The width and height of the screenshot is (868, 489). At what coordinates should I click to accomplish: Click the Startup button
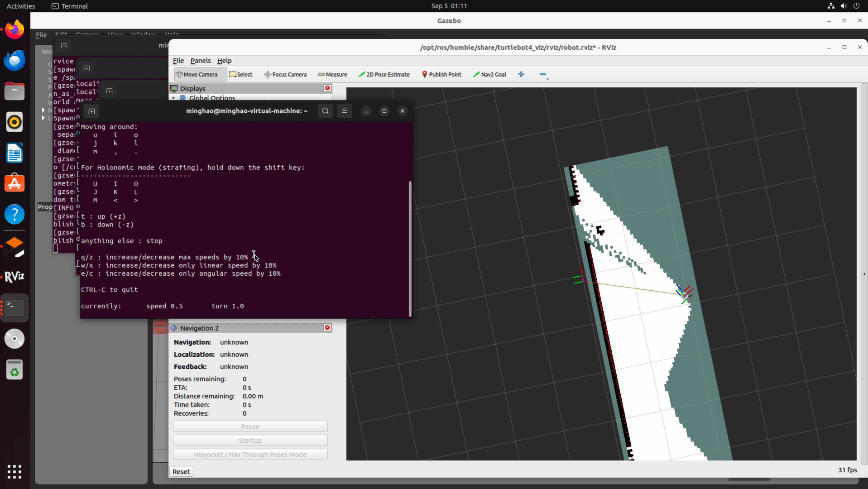(250, 441)
